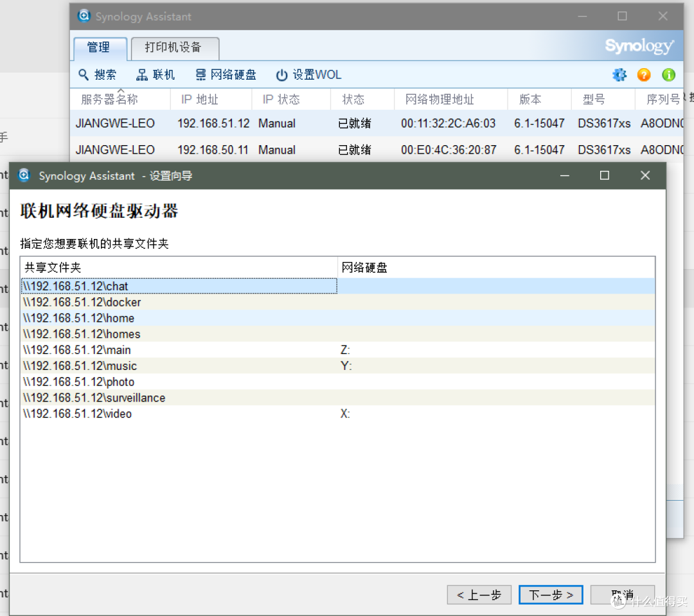The image size is (694, 616).
Task: Click the 下一步 next button
Action: tap(551, 595)
